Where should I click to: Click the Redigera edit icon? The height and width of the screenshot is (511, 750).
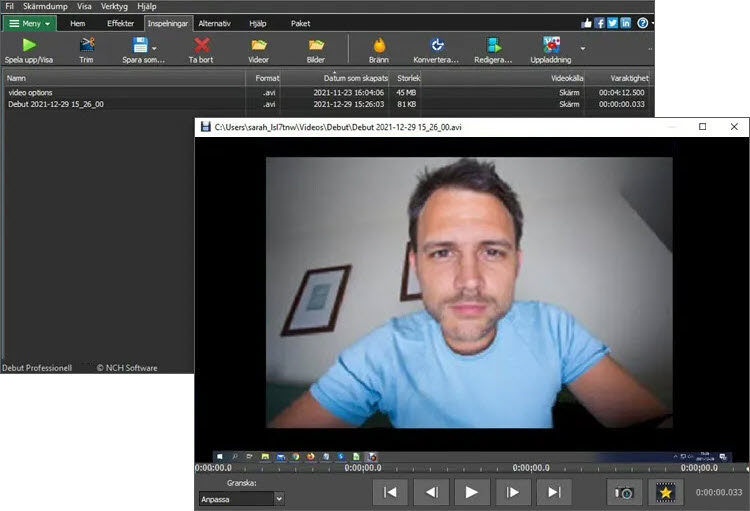point(494,45)
